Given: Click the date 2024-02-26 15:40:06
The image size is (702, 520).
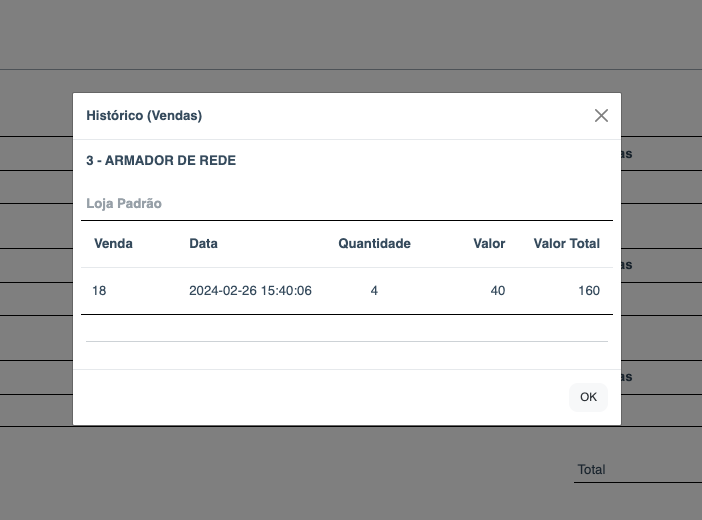Looking at the screenshot, I should point(250,291).
